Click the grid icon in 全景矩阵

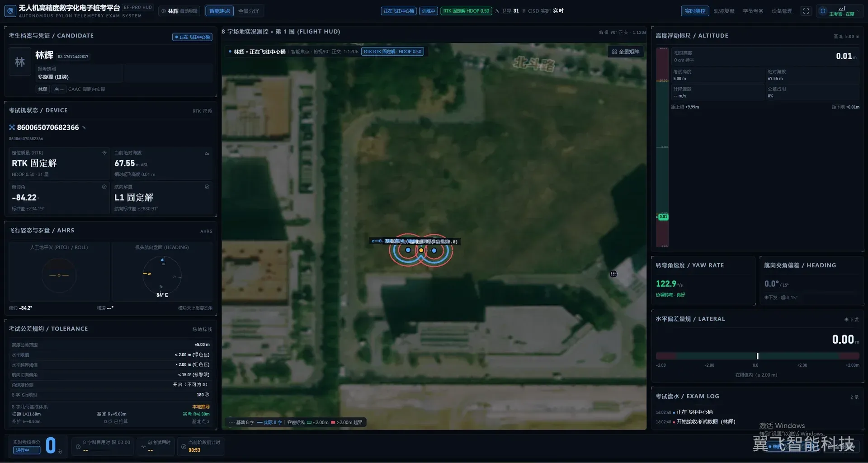614,52
